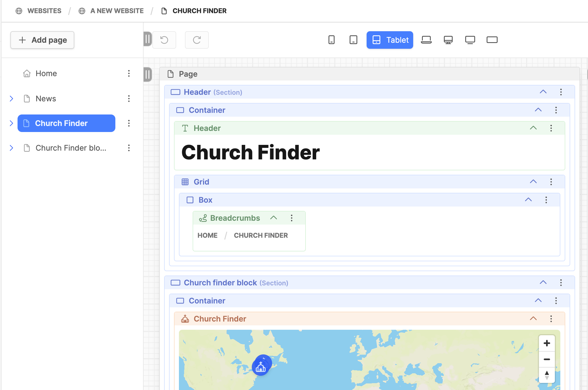Screen dimensions: 588x390
Task: Open options menu for Home page
Action: click(x=129, y=73)
